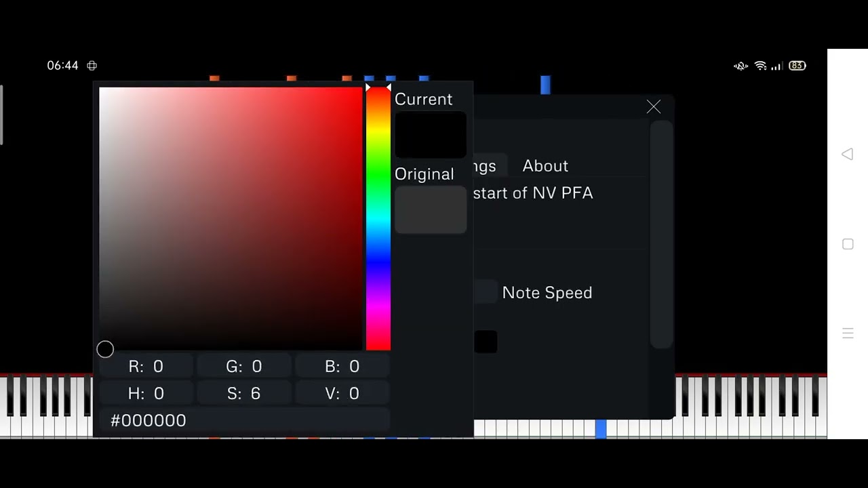Edit the V brightness value field
Screen dimensions: 868x488
click(x=342, y=394)
